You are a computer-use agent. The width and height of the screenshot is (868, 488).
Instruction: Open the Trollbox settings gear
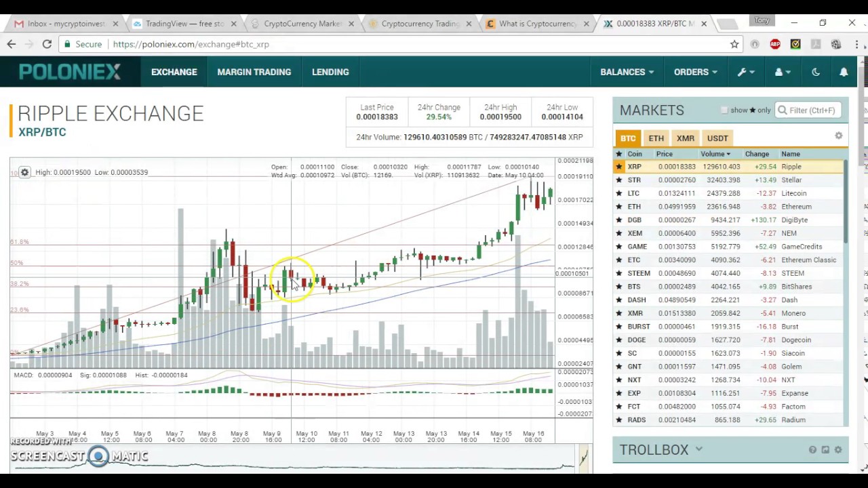[838, 450]
